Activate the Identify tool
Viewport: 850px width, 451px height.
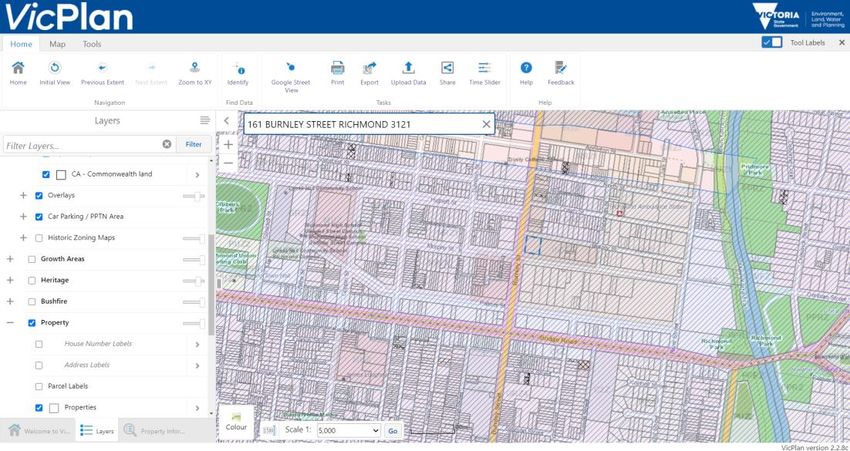pos(238,69)
